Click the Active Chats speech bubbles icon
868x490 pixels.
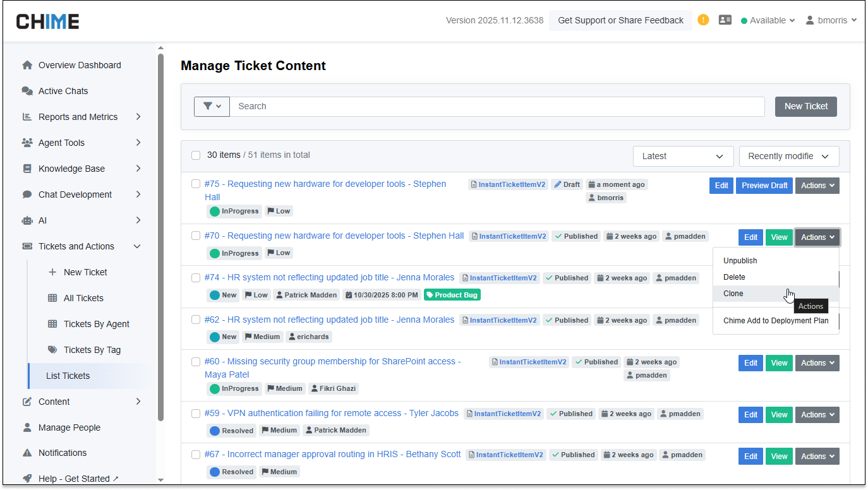(27, 91)
